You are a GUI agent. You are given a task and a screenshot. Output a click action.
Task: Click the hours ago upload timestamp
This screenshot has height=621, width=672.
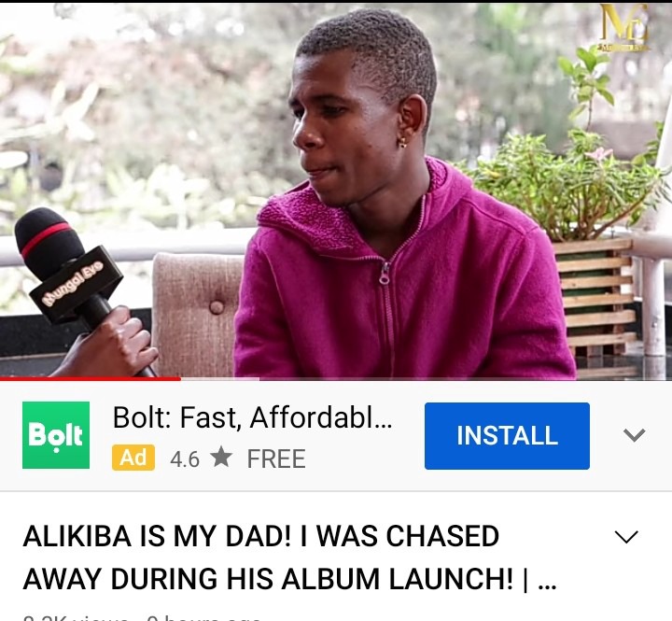[203, 618]
